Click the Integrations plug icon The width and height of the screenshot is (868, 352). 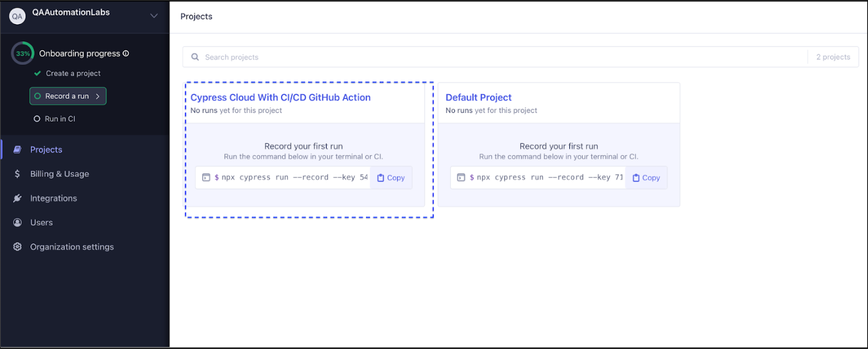(x=17, y=198)
